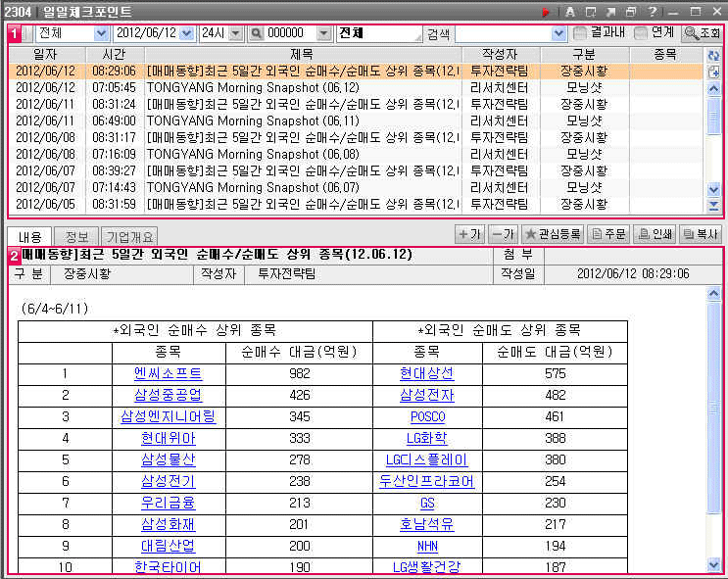The image size is (728, 579).
Task: Expand the 2012/06/12 date picker dropdown
Action: [187, 32]
